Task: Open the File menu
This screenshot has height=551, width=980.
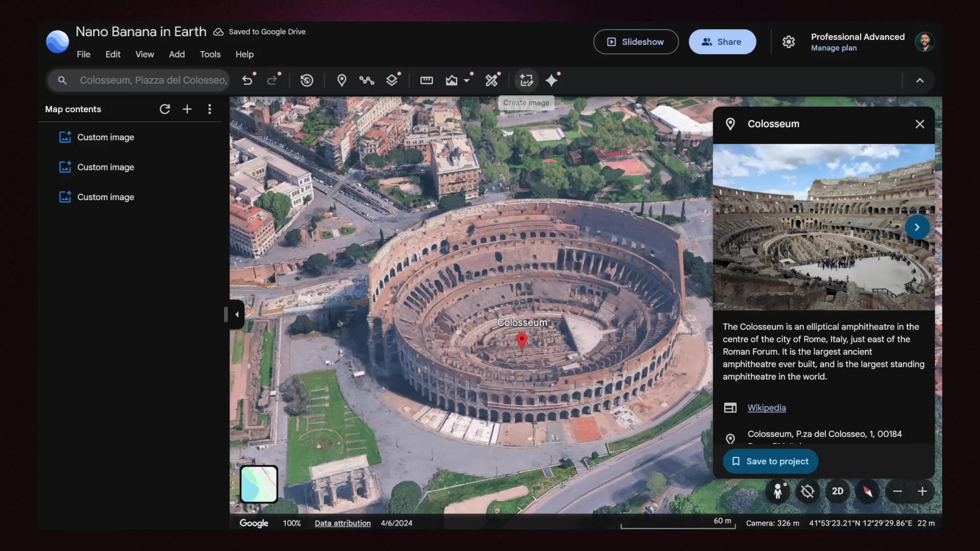Action: (x=84, y=54)
